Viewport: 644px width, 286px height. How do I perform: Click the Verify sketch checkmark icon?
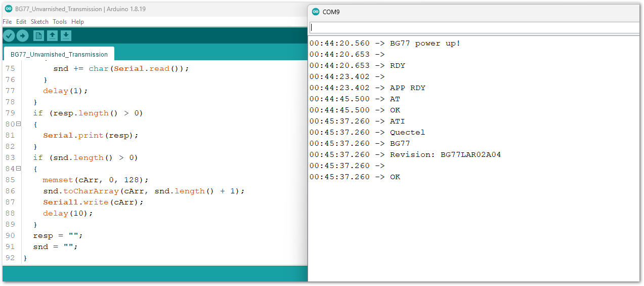point(9,35)
